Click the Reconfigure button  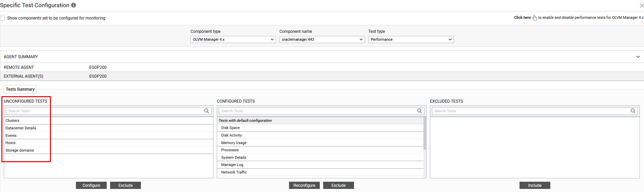(x=304, y=185)
